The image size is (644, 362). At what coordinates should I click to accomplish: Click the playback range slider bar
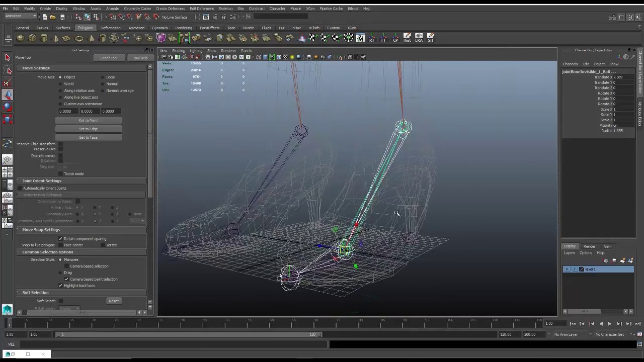[189, 334]
